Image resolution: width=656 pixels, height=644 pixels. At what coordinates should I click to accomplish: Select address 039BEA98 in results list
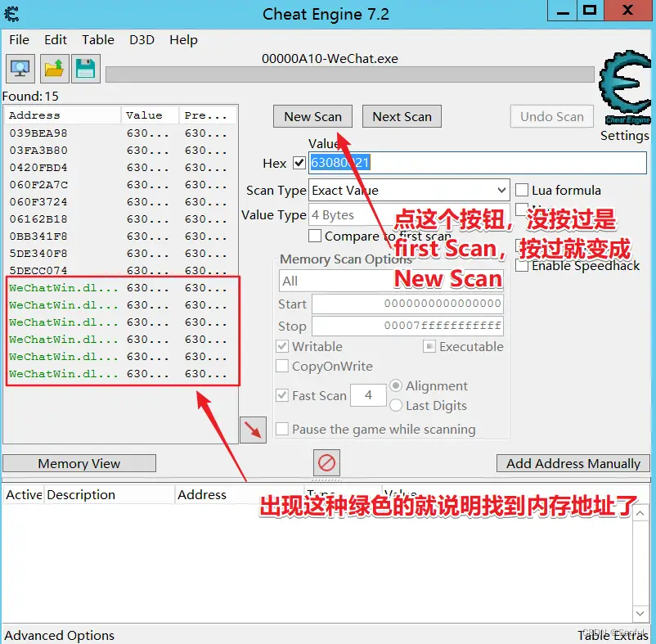[38, 133]
